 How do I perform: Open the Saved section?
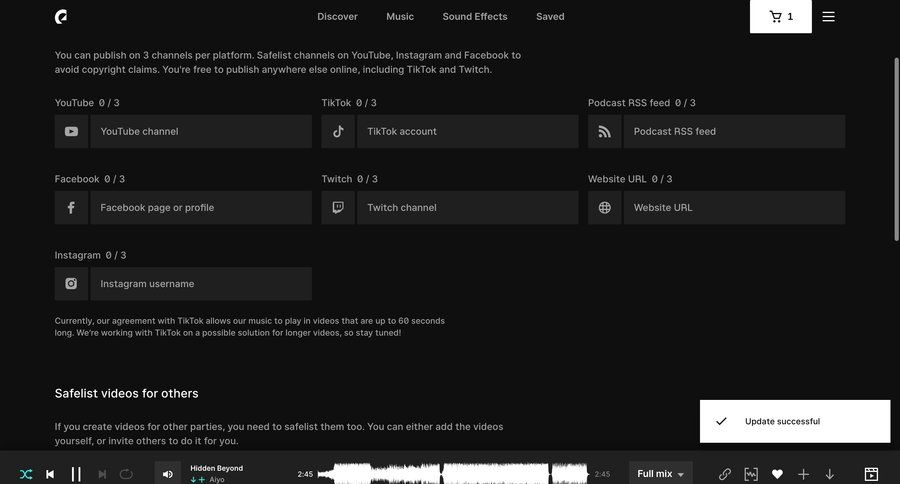click(x=550, y=17)
